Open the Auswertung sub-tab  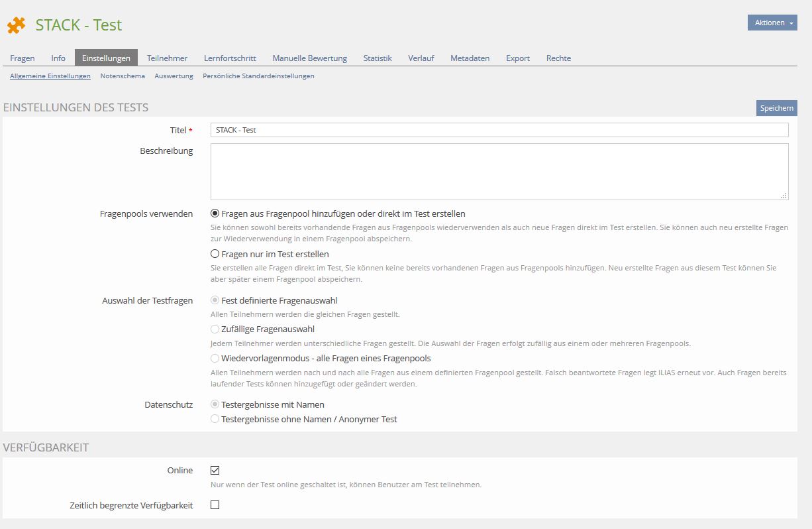coord(174,76)
